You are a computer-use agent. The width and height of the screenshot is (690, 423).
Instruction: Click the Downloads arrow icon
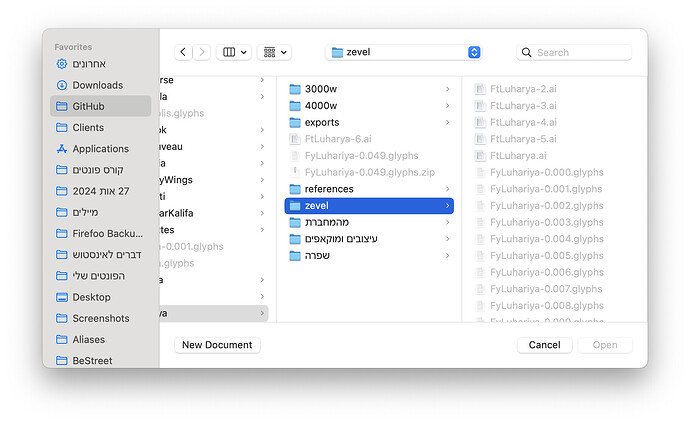pos(62,85)
